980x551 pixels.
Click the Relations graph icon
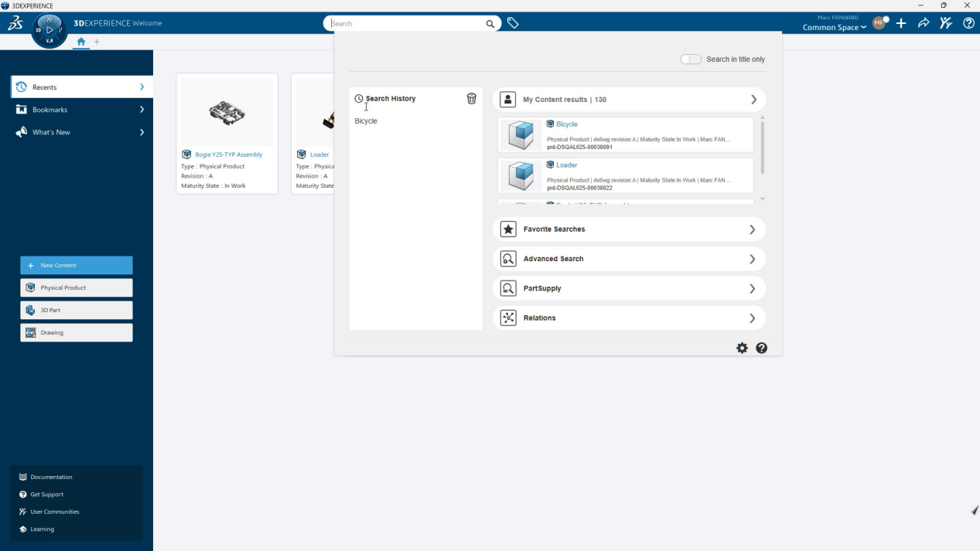click(x=508, y=318)
